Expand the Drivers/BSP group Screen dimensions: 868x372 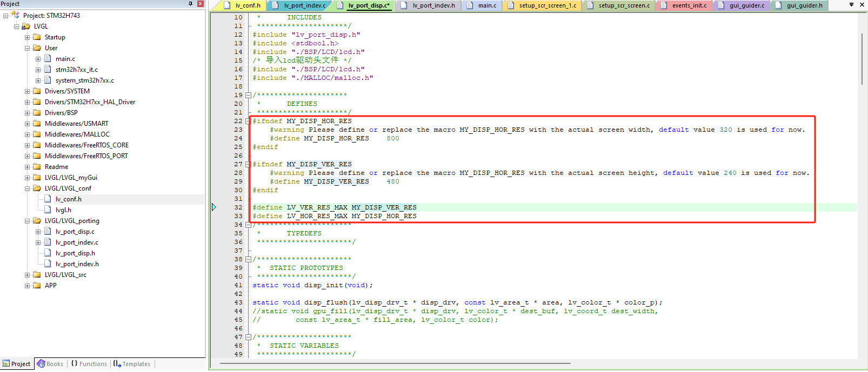(27, 113)
